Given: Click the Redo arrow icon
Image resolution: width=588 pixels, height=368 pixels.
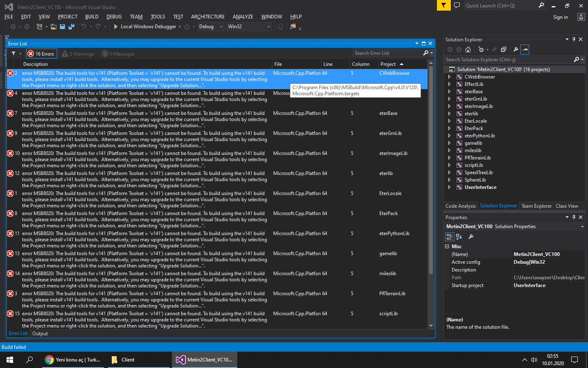Looking at the screenshot, I should point(98,27).
